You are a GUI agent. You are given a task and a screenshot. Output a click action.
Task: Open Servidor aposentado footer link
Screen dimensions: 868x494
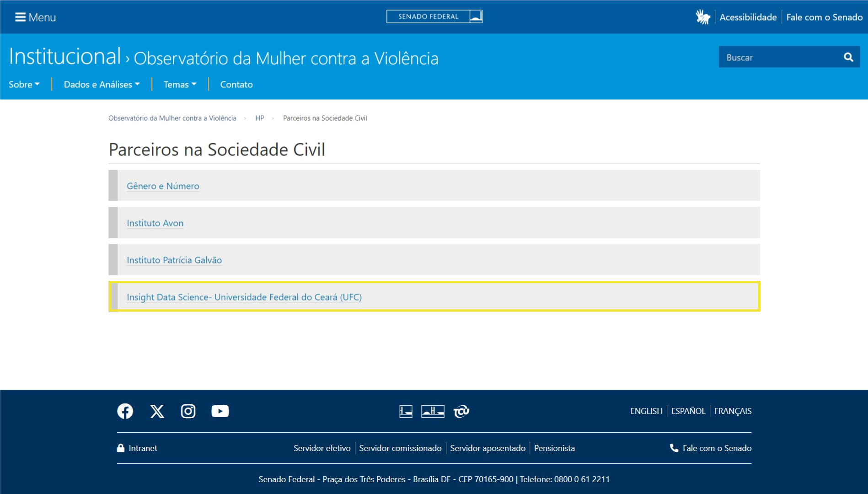point(488,448)
